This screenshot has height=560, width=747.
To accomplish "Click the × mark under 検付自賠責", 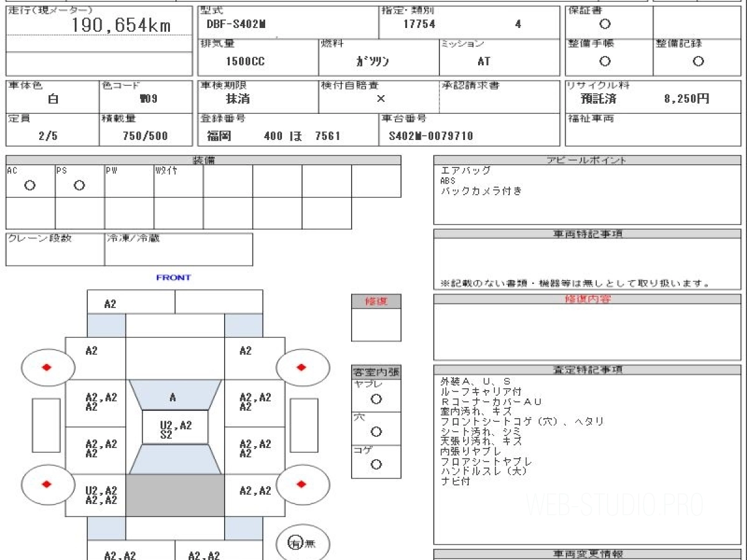I will coord(381,98).
